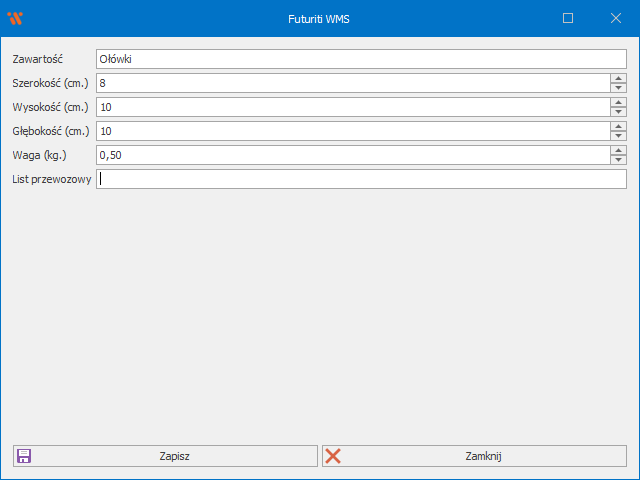Viewport: 640px width, 480px height.
Task: Click the Futuriti WMS logo icon
Action: (x=14, y=18)
